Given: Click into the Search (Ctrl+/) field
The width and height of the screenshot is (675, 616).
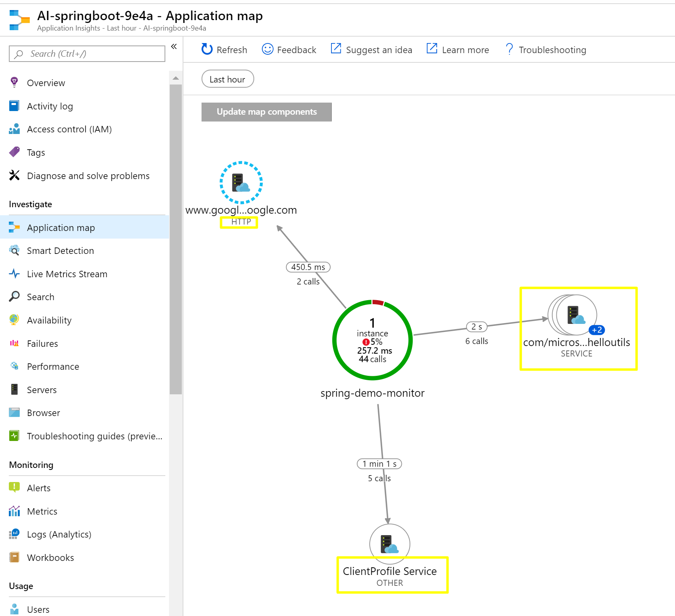Looking at the screenshot, I should [87, 54].
